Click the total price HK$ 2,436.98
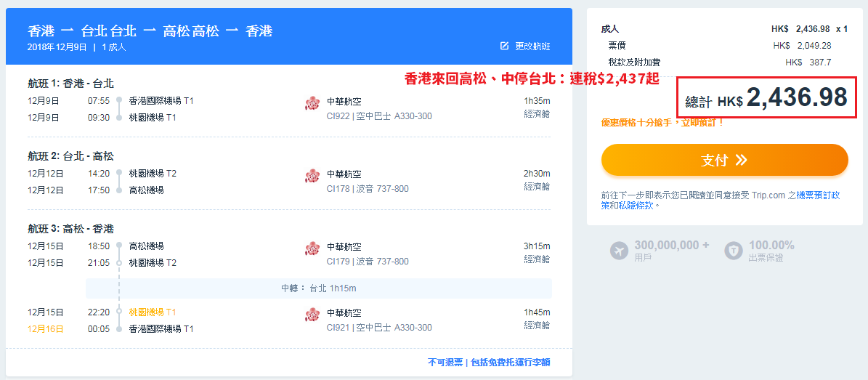This screenshot has height=380, width=868. (x=766, y=97)
